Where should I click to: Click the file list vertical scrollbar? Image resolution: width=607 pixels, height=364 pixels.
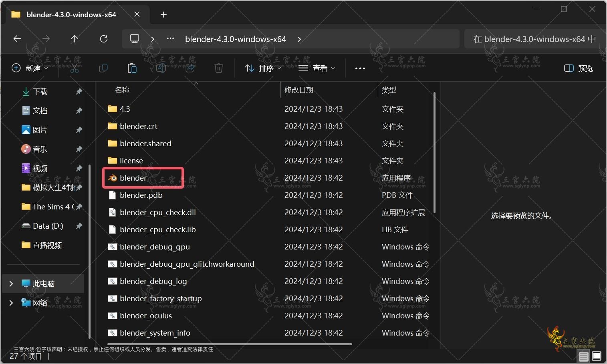435,153
